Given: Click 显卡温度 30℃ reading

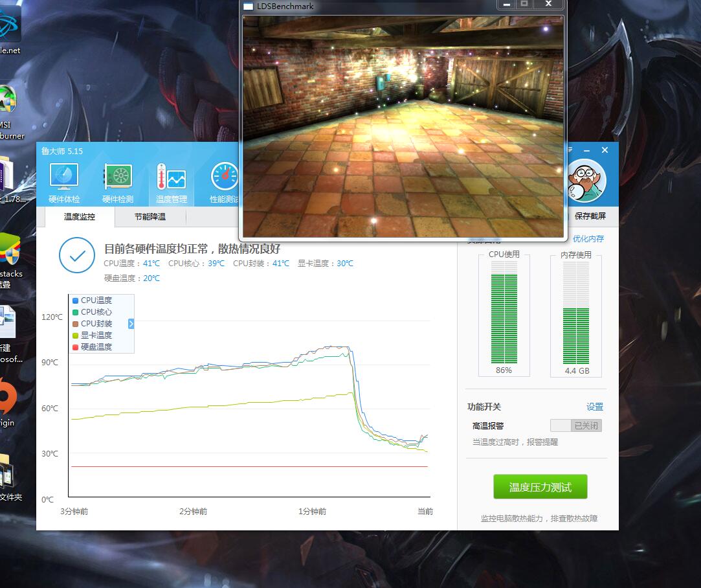Looking at the screenshot, I should tap(326, 264).
